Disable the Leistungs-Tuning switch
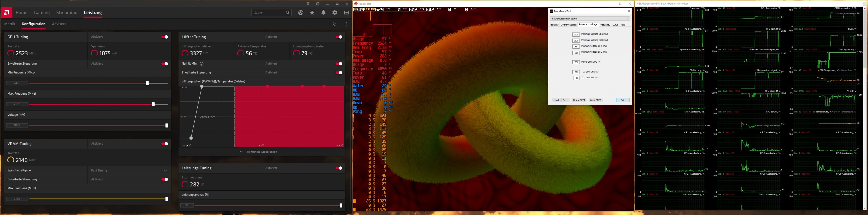The width and height of the screenshot is (868, 215). tap(339, 168)
